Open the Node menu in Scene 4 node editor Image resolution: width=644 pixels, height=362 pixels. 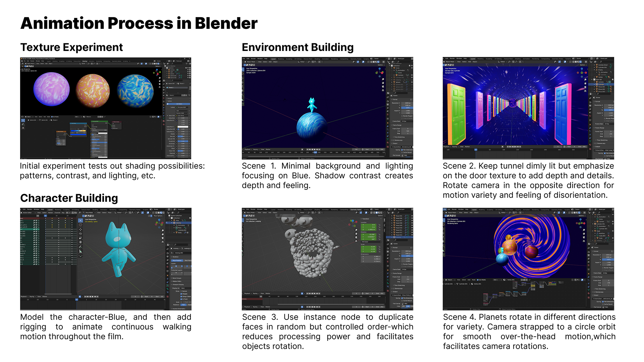click(474, 280)
